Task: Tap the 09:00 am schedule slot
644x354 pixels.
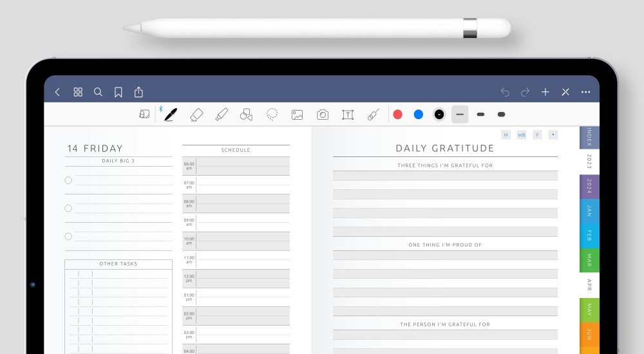Action: point(236,222)
